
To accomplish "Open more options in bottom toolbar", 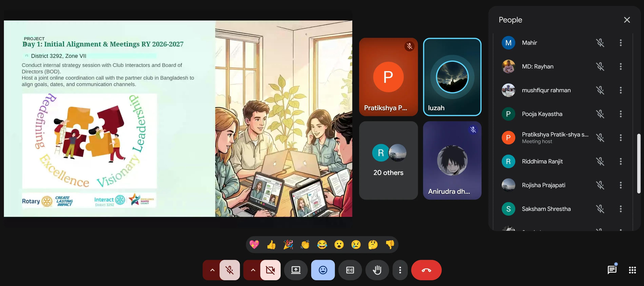I will (x=400, y=270).
